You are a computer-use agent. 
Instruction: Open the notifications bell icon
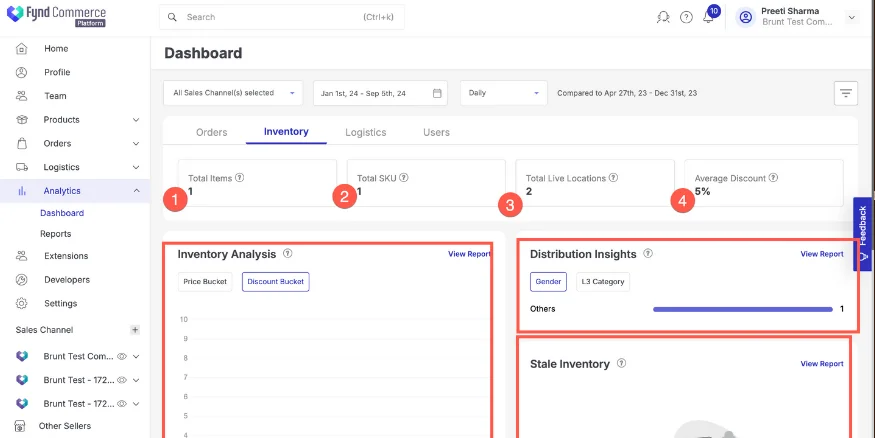pos(708,17)
